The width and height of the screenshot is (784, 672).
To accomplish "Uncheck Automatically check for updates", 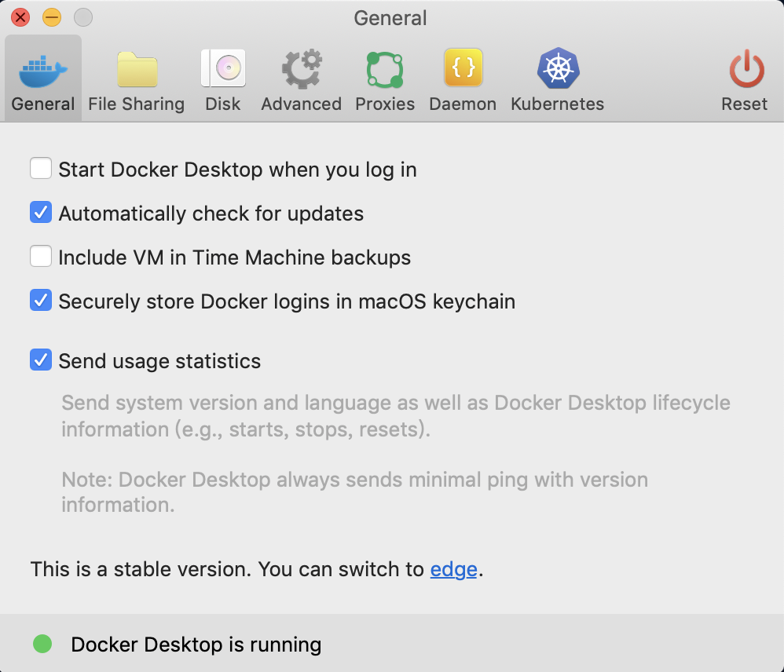I will [x=41, y=213].
